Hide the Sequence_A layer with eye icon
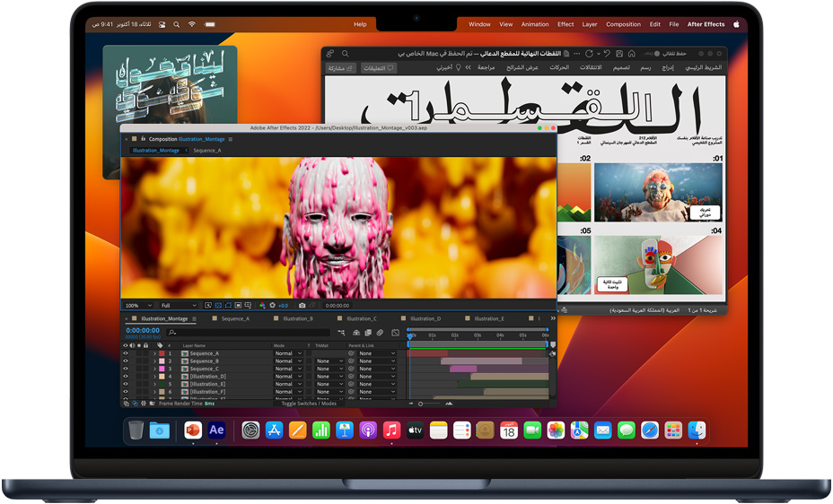This screenshot has width=833, height=504. [126, 353]
